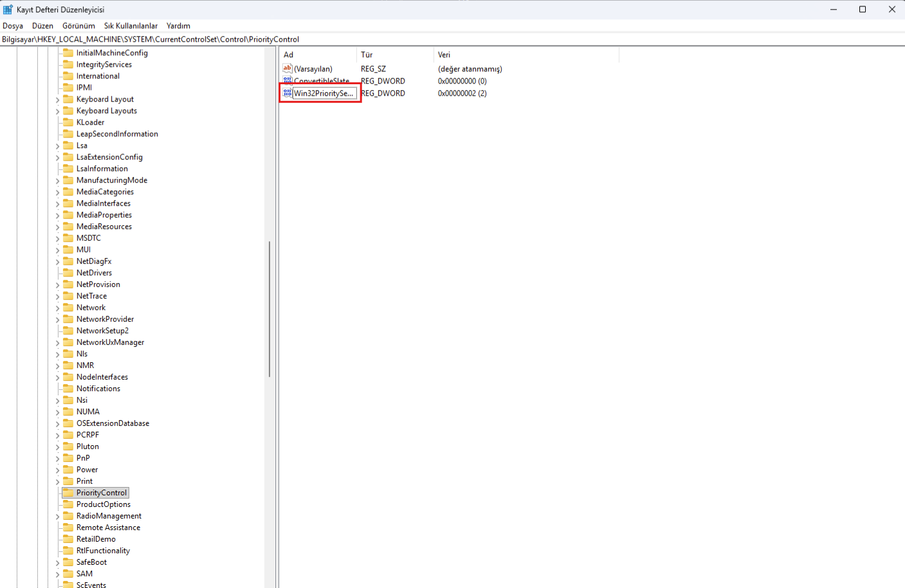The image size is (905, 588).
Task: Click the Pluton folder icon
Action: [x=68, y=446]
